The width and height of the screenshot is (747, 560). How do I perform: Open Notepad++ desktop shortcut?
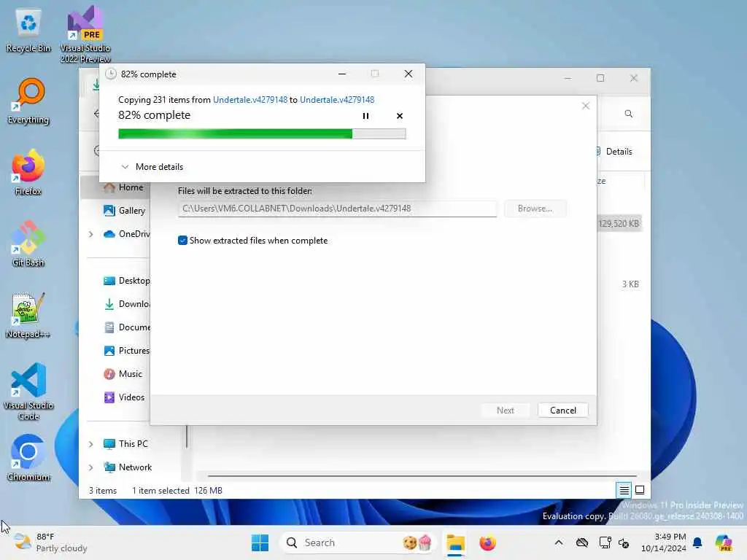click(28, 315)
